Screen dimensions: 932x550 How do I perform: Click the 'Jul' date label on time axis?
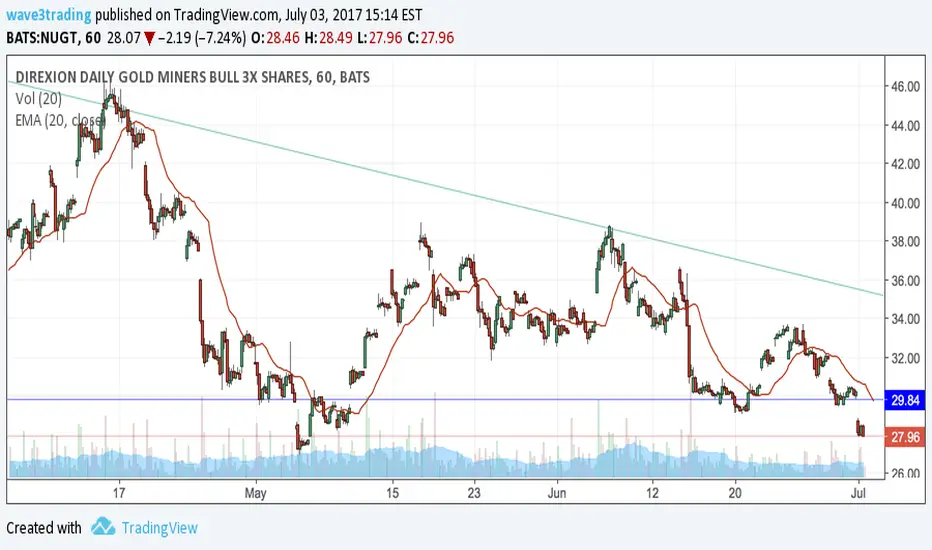point(858,493)
